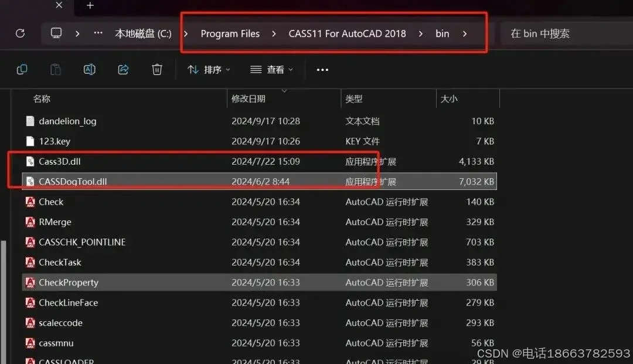
Task: Click the Paste clipboard icon
Action: coord(55,69)
